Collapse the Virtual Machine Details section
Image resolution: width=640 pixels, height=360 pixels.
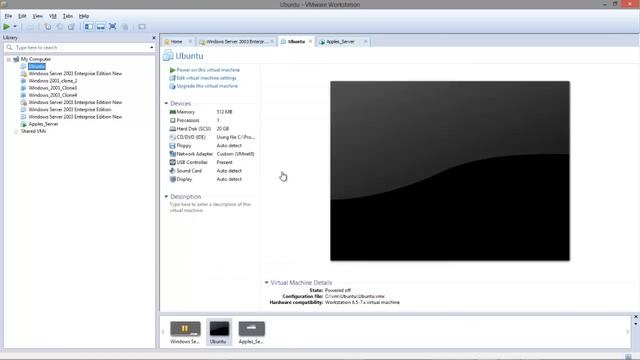click(x=267, y=282)
